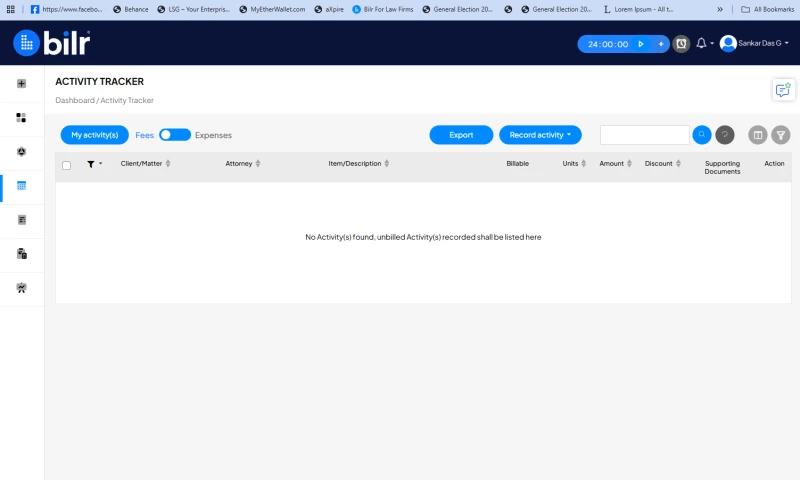
Task: Open the feedback chat icon
Action: tap(783, 90)
